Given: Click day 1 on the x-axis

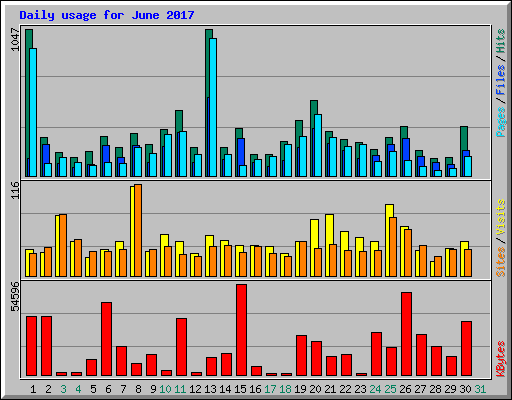Looking at the screenshot, I should tap(33, 389).
